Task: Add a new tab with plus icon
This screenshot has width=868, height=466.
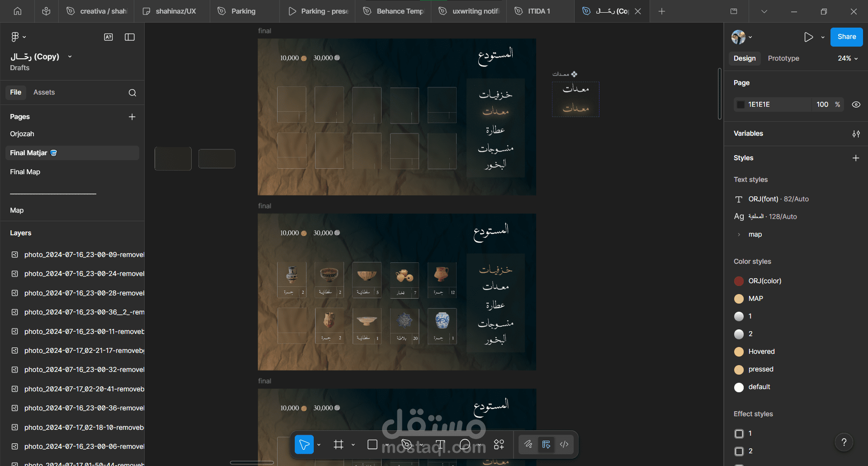Action: pyautogui.click(x=662, y=11)
